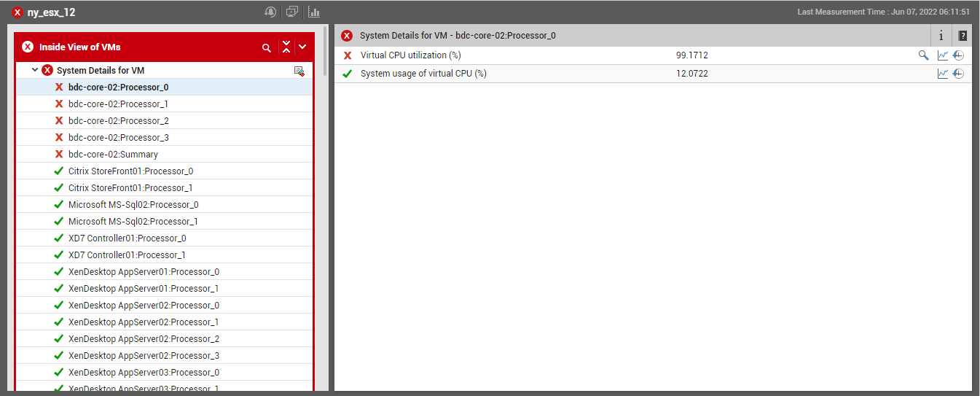Search within Inside View of VMs
This screenshot has width=980, height=396.
[267, 47]
